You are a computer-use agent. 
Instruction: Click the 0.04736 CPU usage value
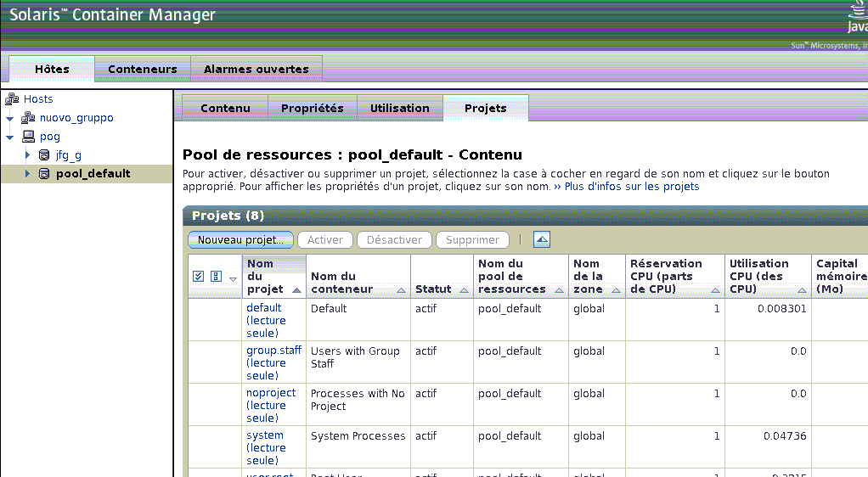[x=785, y=436]
